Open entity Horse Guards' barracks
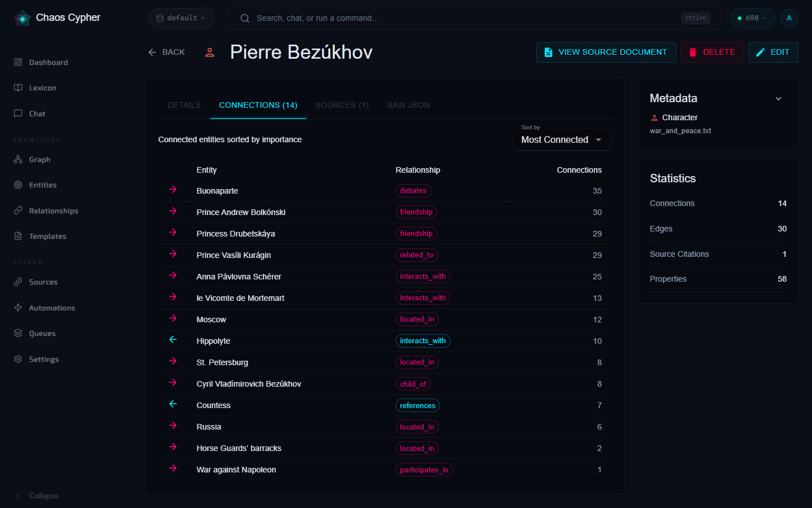The image size is (812, 508). (239, 448)
